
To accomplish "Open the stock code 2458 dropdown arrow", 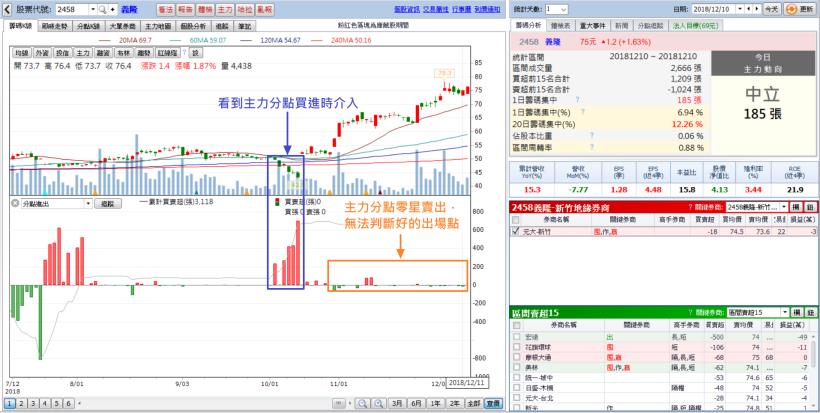I will (x=93, y=9).
